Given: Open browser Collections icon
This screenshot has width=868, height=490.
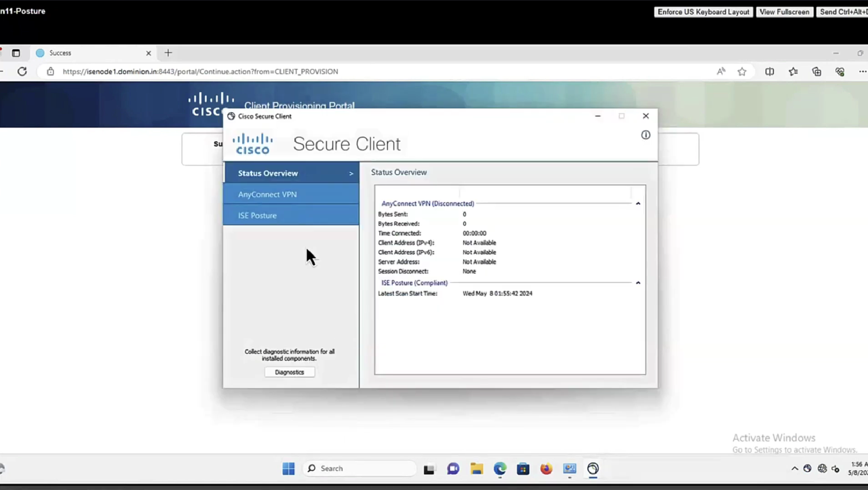Looking at the screenshot, I should click(817, 72).
